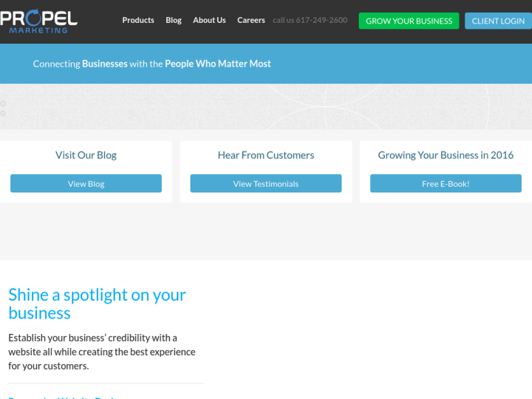Open the About Us page

209,20
